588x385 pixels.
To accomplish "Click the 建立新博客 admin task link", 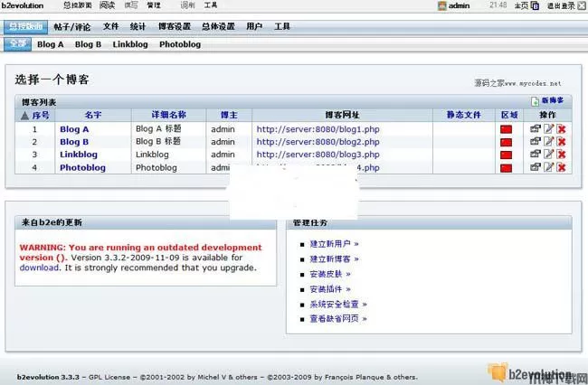I will point(334,258).
